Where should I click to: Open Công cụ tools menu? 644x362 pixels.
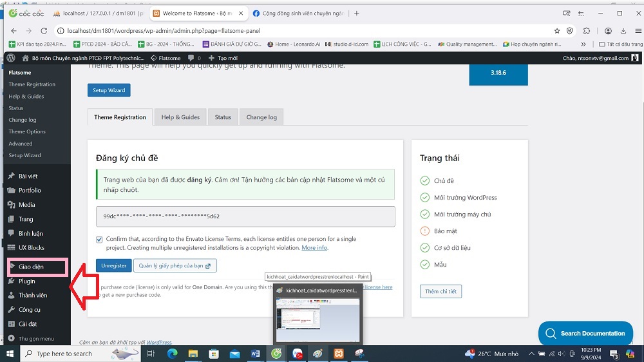coord(29,309)
